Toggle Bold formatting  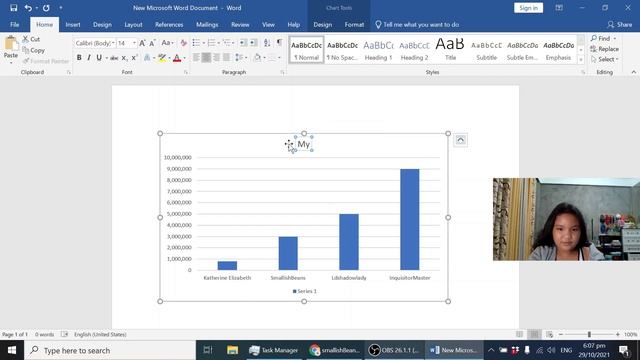[79, 58]
